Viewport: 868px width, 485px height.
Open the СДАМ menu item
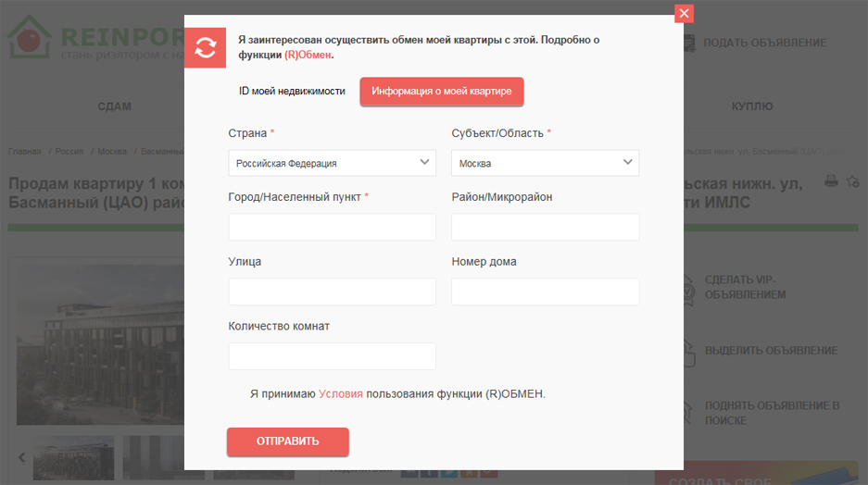coord(114,106)
